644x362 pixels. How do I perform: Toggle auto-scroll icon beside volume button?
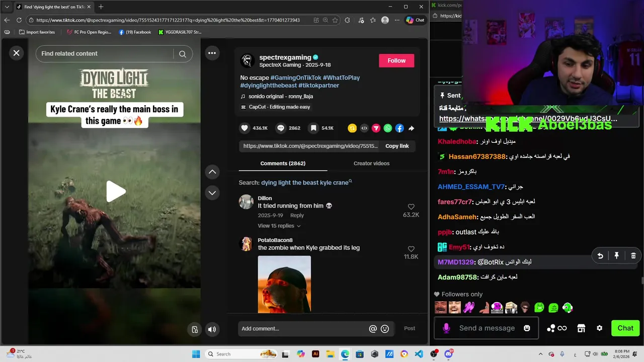pos(195,329)
